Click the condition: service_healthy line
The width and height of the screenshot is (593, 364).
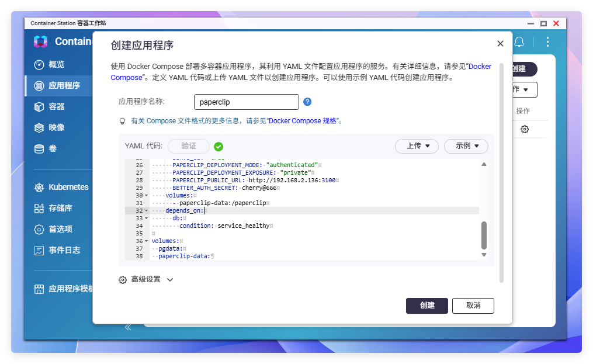(226, 226)
